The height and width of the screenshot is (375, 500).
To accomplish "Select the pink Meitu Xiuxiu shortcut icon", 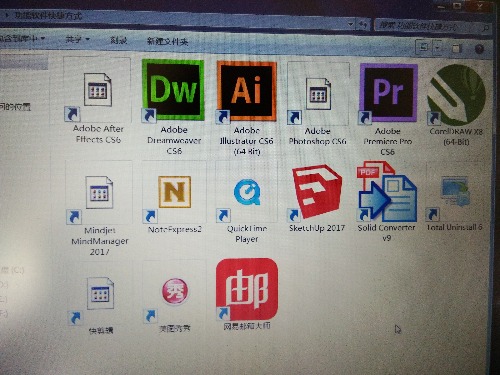I will pos(175,291).
